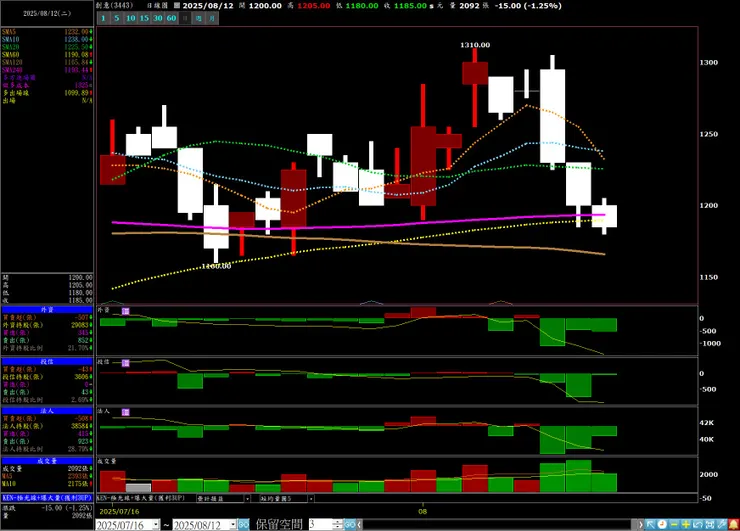Open the start date 2025/07/16 dropdown
Screen dimensions: 740x531
[x=156, y=524]
